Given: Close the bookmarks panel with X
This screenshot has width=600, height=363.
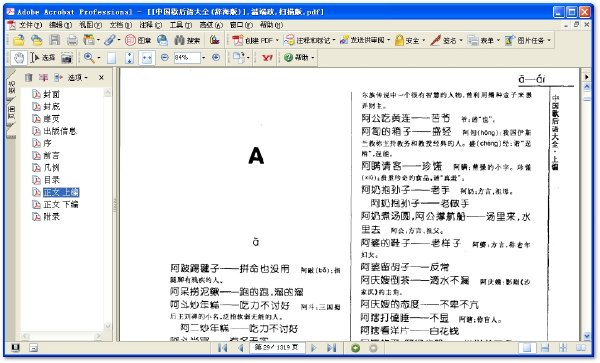Looking at the screenshot, I should 101,78.
